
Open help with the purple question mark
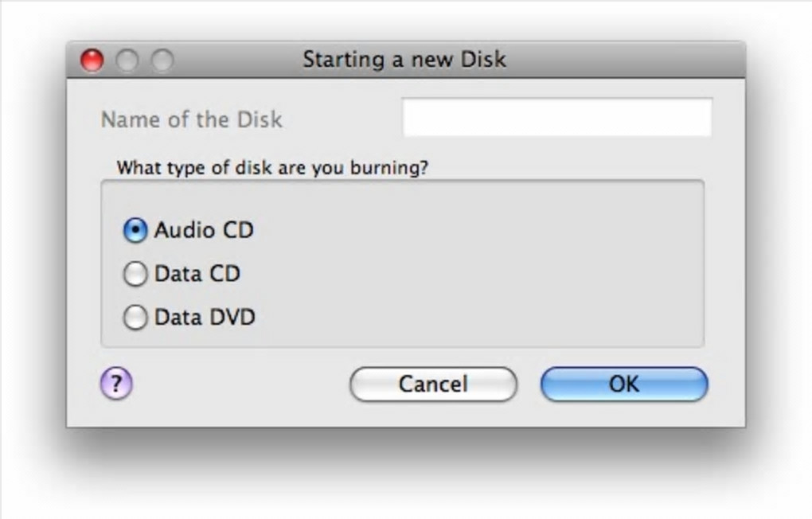point(116,384)
